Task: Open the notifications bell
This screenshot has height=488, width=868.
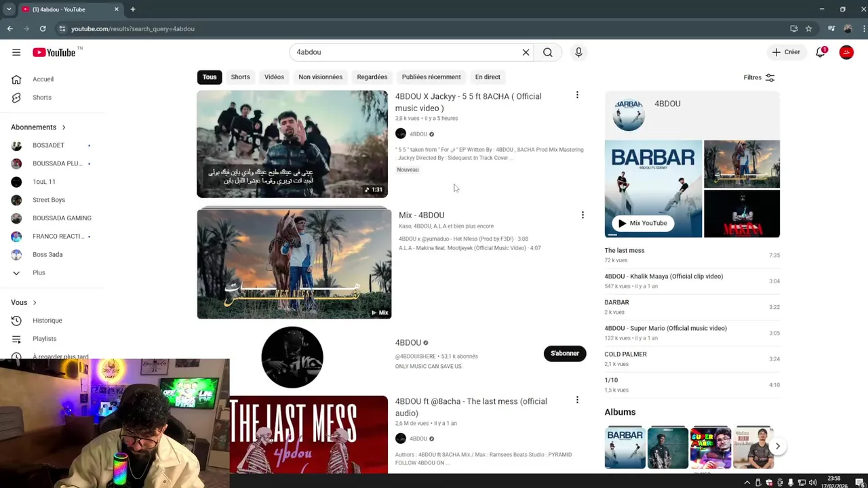Action: (x=821, y=52)
